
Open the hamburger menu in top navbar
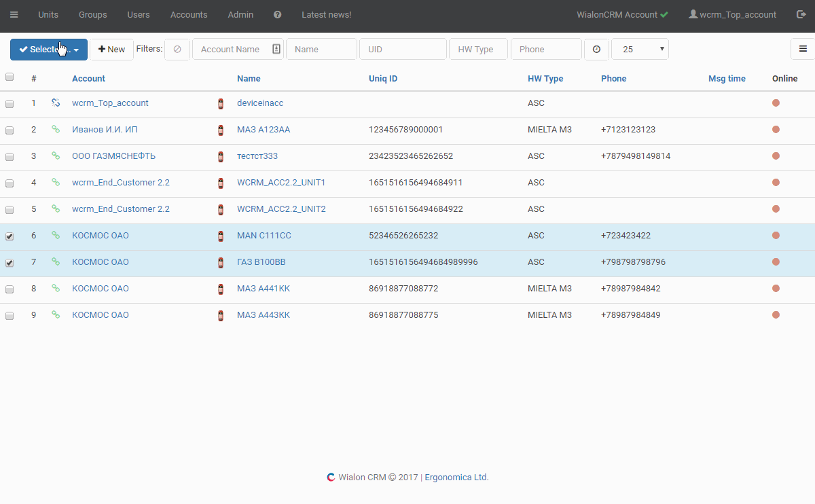[x=14, y=14]
